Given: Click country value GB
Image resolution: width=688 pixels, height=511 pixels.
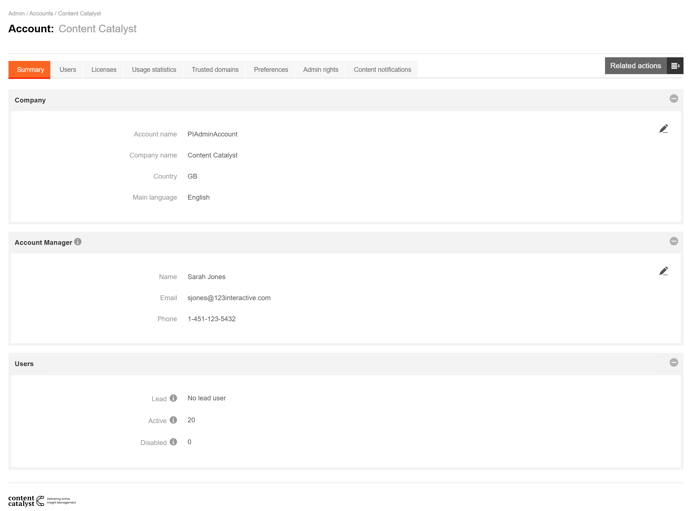Looking at the screenshot, I should point(192,176).
